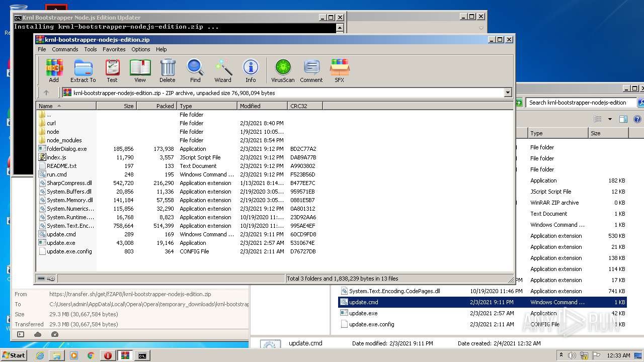This screenshot has height=362, width=644.
Task: Click the command prompt taskbar button
Action: pos(142,355)
